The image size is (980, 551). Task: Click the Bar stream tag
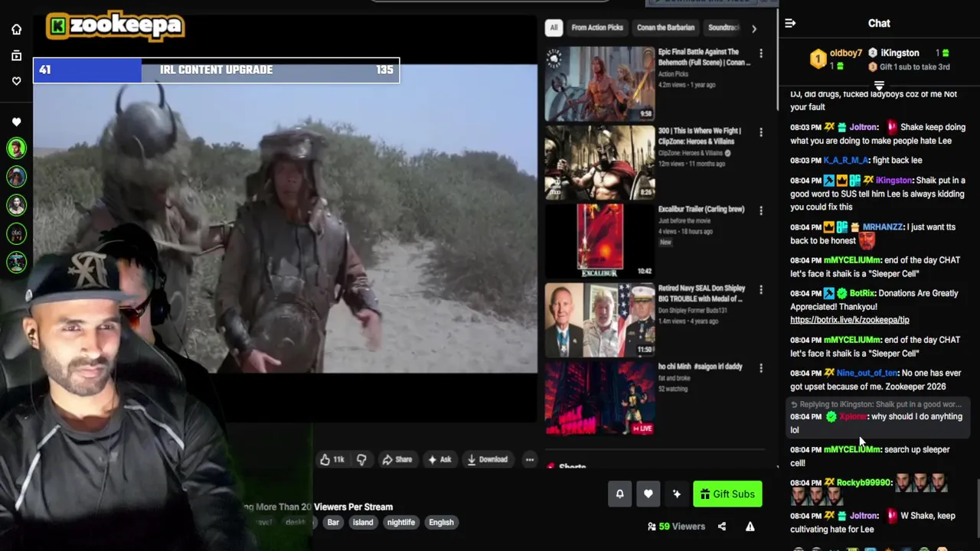(x=333, y=523)
